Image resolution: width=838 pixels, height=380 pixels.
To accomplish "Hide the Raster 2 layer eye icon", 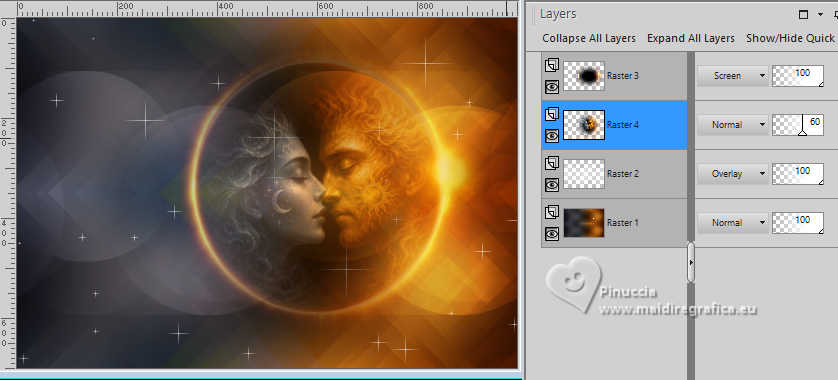I will [x=552, y=185].
